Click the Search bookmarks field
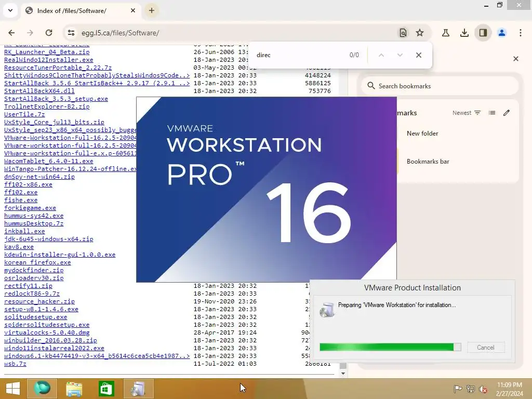 (440, 86)
